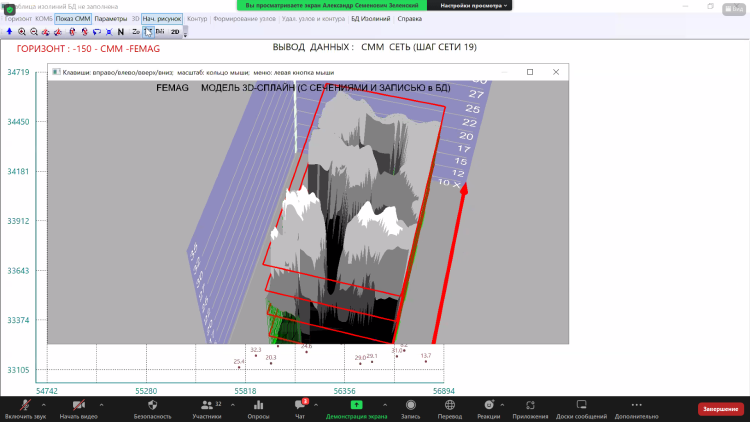
Task: Toggle the Показ СММ display button
Action: click(x=72, y=18)
